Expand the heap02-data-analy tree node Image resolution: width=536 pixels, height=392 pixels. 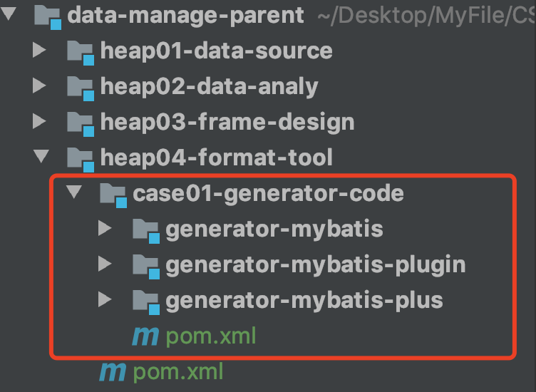39,86
